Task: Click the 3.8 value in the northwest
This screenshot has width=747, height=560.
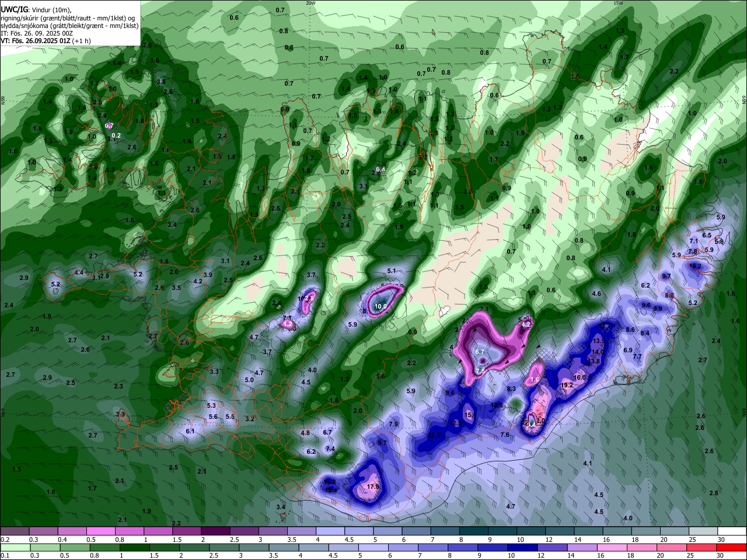Action: coord(161,82)
